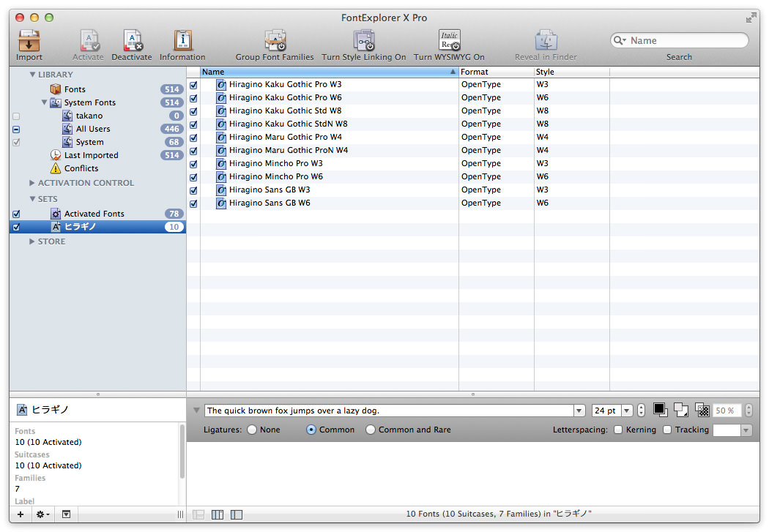Collapse the preview options disclosure triangle
The width and height of the screenshot is (769, 532).
[196, 410]
